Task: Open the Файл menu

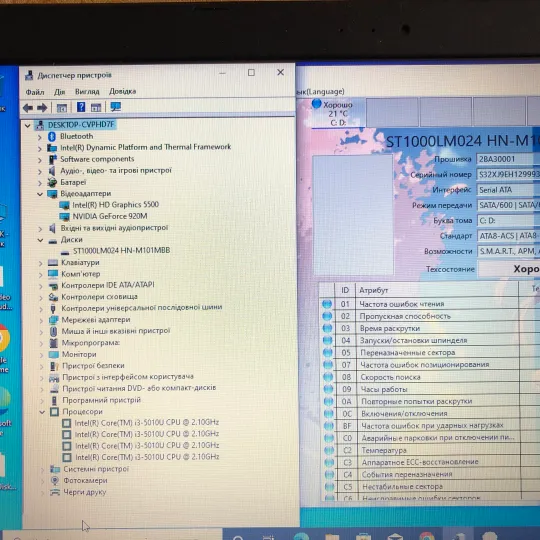Action: pos(35,92)
